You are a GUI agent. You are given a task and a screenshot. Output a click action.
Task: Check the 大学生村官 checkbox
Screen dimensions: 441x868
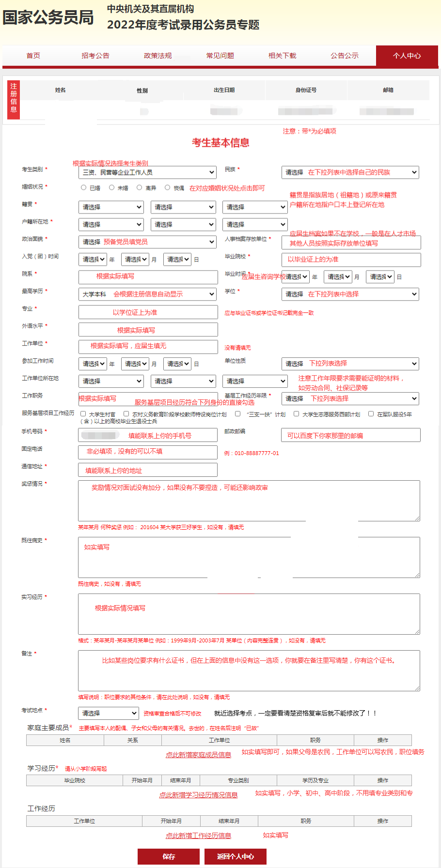click(83, 414)
